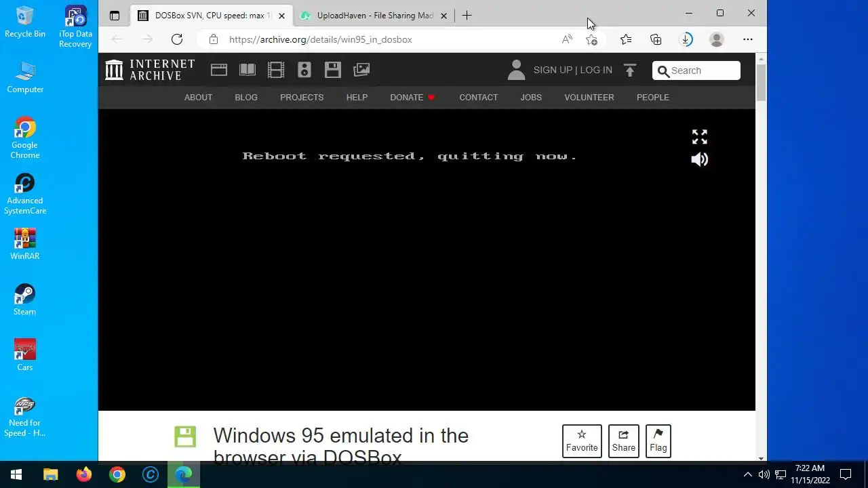Open a new browser tab
Screen dimensions: 868x488
click(x=467, y=15)
